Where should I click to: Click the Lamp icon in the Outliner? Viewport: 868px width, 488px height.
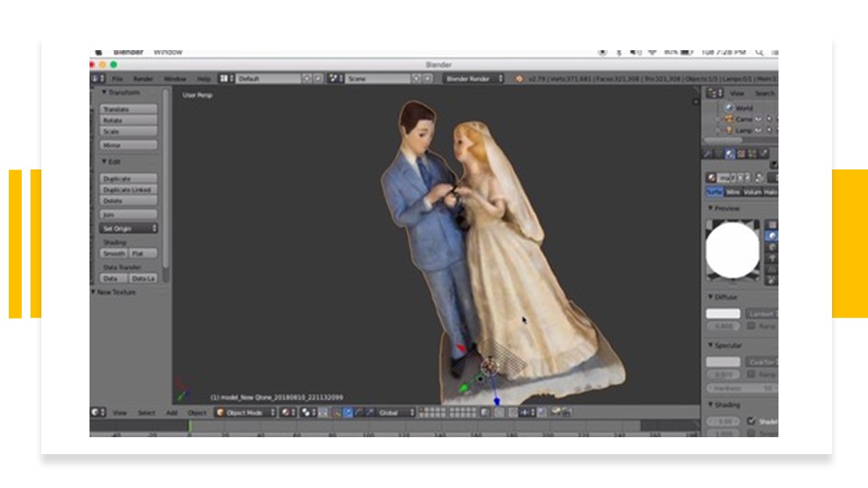coord(730,129)
